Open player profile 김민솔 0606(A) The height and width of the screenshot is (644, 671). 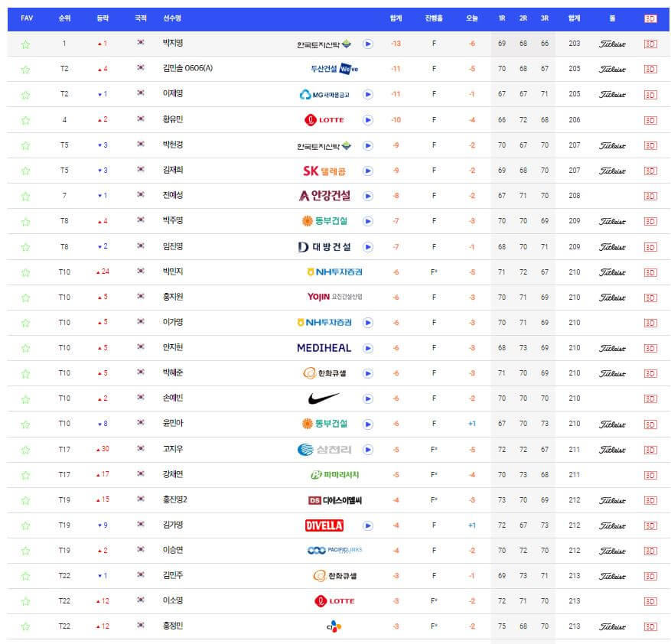(187, 68)
